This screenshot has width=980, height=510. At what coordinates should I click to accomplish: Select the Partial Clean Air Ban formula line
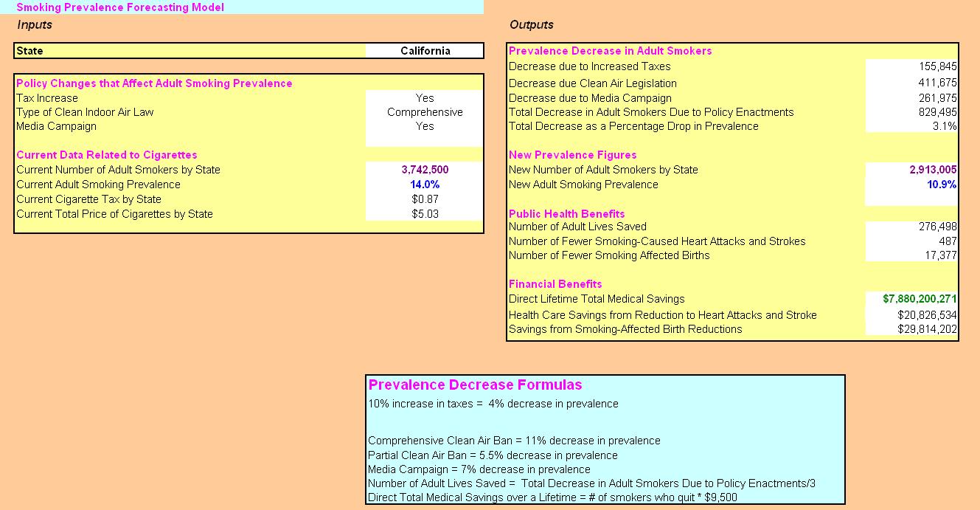pos(493,455)
